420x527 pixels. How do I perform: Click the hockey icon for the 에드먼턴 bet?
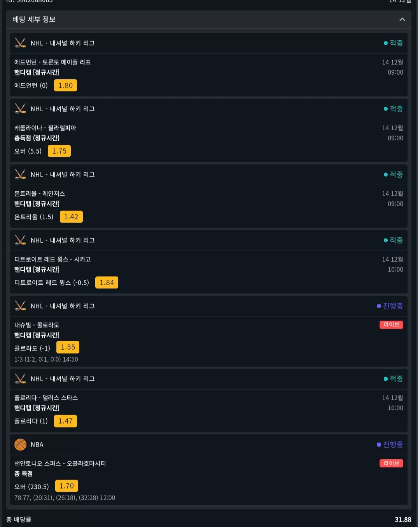pos(20,43)
